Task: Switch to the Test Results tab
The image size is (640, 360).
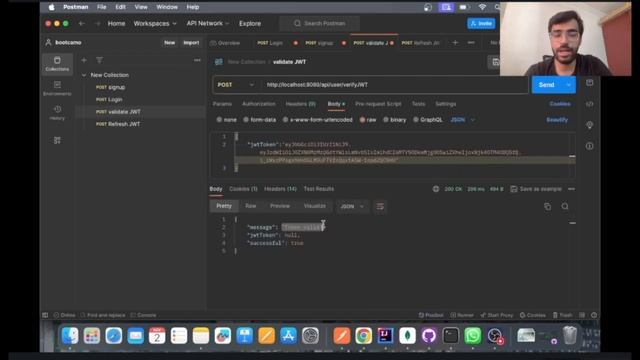Action: tap(319, 189)
